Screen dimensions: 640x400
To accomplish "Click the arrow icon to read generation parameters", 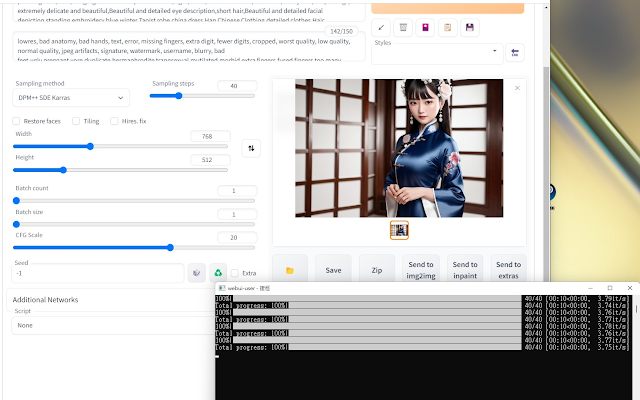I will (x=381, y=28).
